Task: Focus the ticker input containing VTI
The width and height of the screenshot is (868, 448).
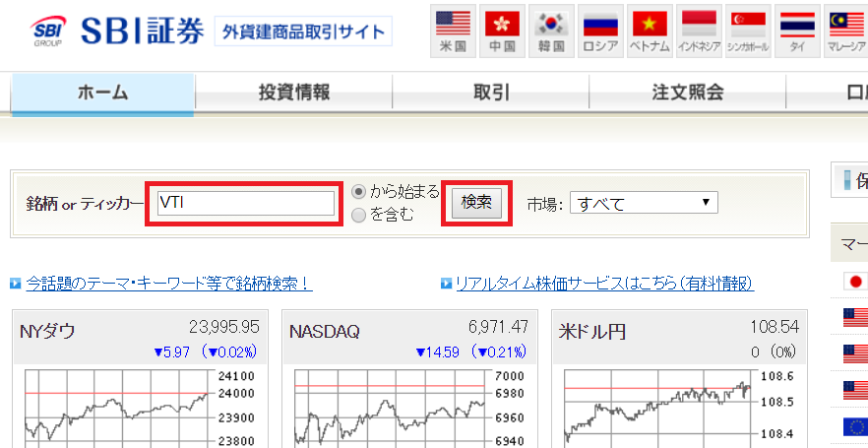Action: tap(246, 203)
